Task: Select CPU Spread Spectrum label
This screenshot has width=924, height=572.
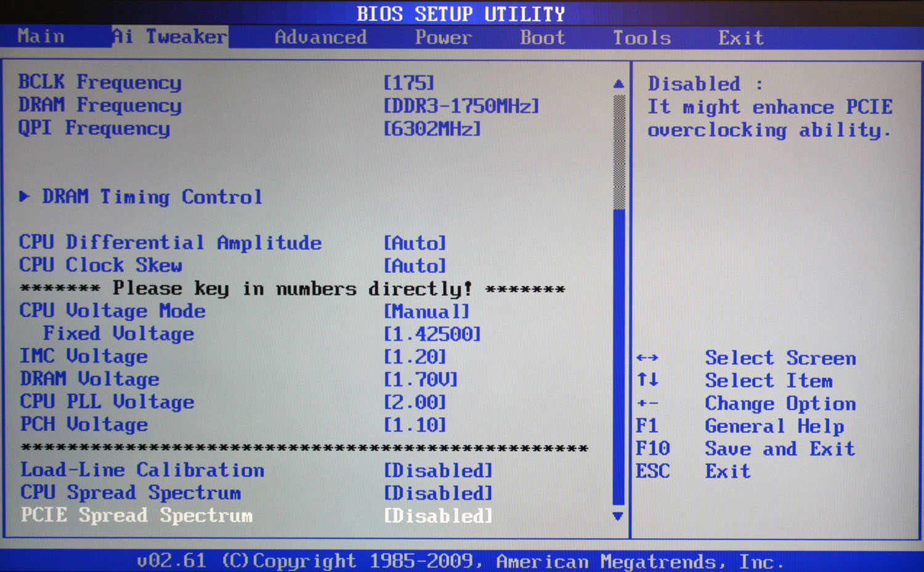Action: coord(131,493)
